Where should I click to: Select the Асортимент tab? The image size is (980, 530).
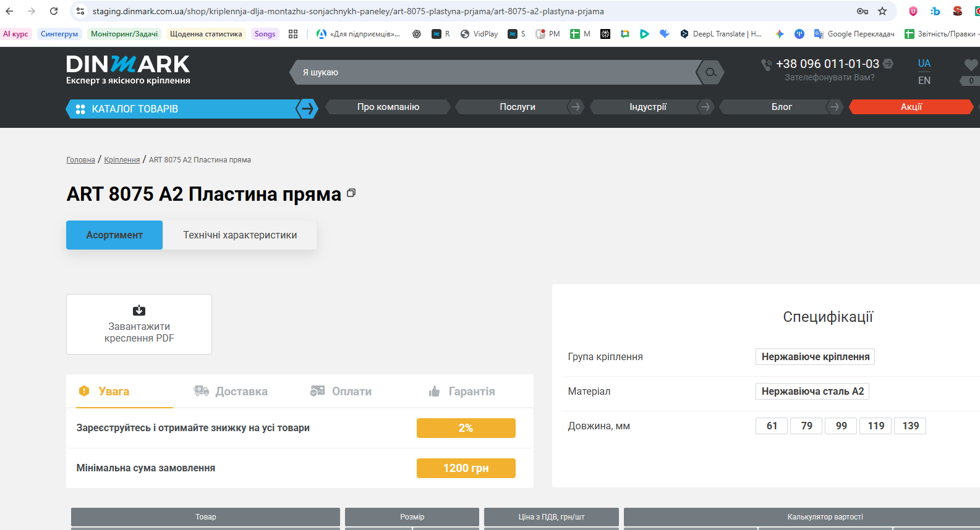click(114, 235)
